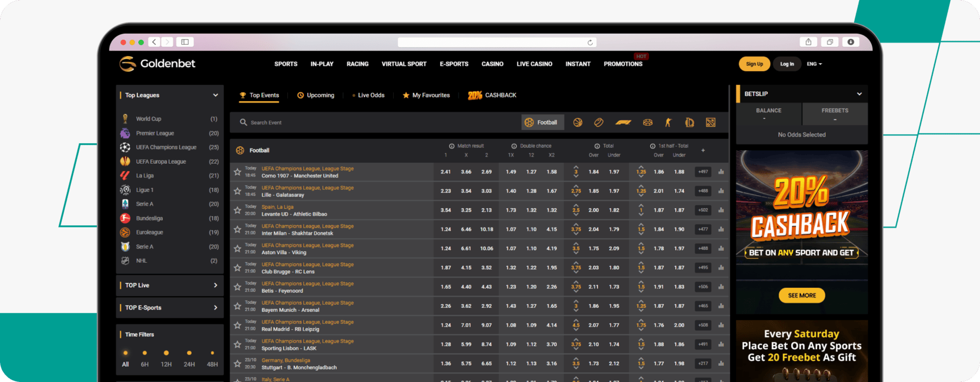Image resolution: width=980 pixels, height=382 pixels.
Task: Open 1st half - Total info icon
Action: pos(652,146)
